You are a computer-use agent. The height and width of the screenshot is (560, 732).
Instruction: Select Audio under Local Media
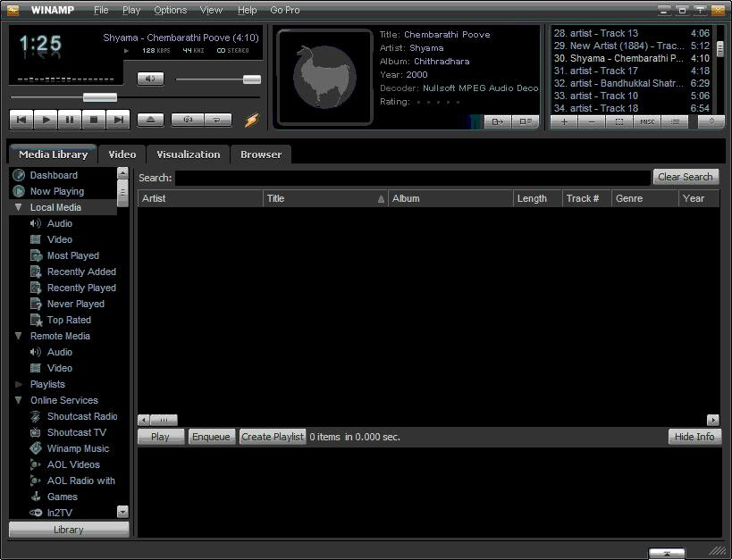pos(60,223)
